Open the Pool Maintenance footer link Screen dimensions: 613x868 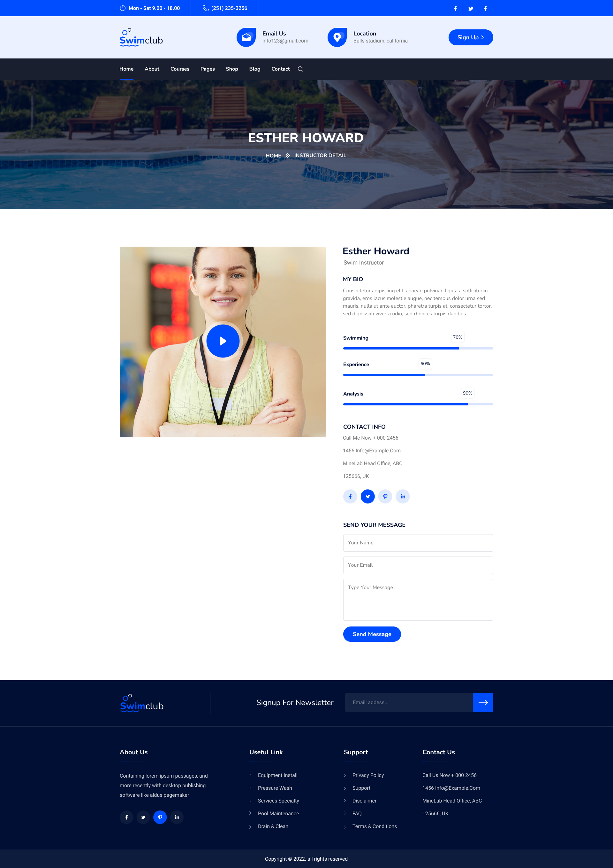(x=278, y=814)
